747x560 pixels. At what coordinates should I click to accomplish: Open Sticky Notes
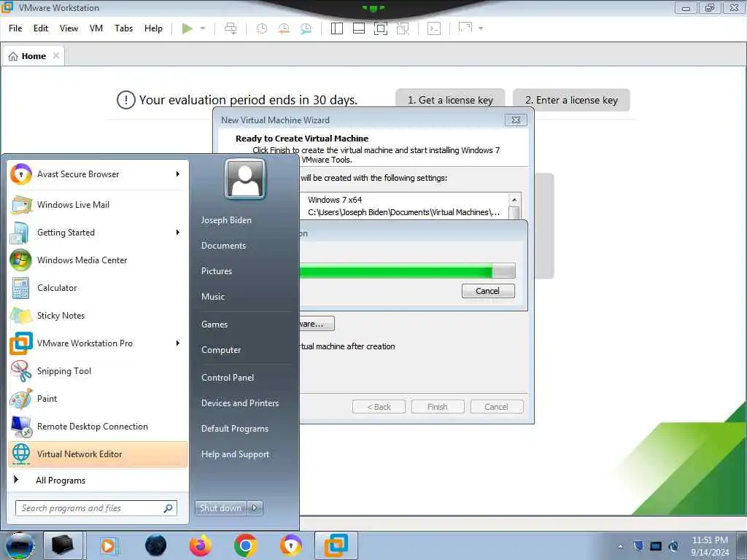click(98, 316)
